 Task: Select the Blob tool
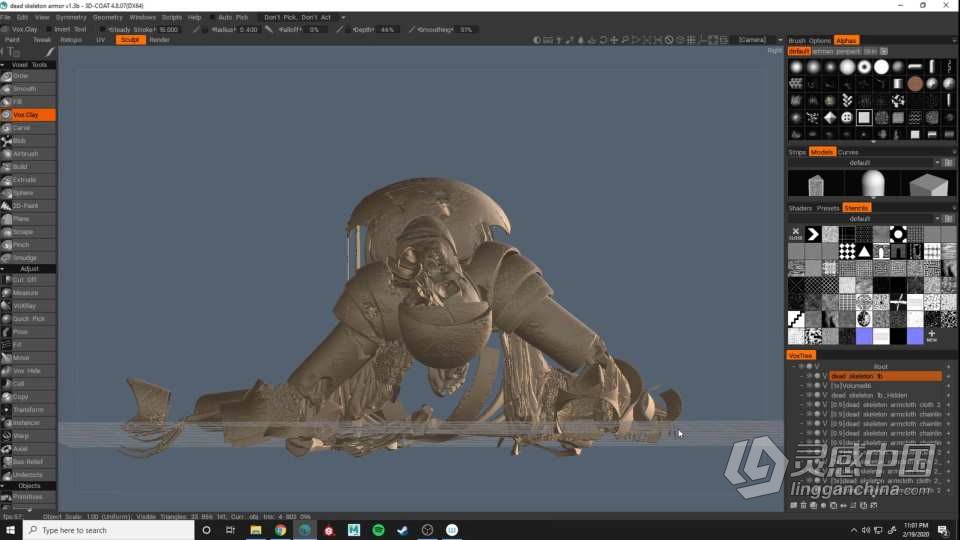click(28, 141)
